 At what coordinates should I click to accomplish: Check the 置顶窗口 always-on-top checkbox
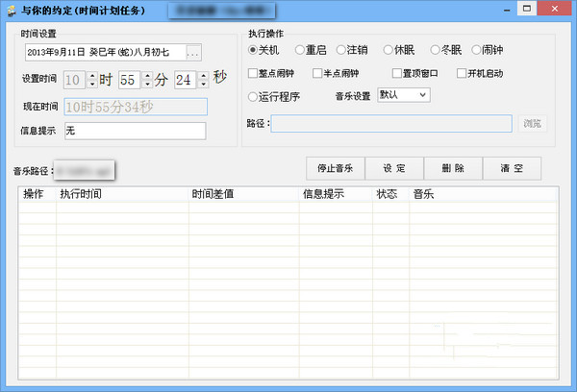coord(397,73)
